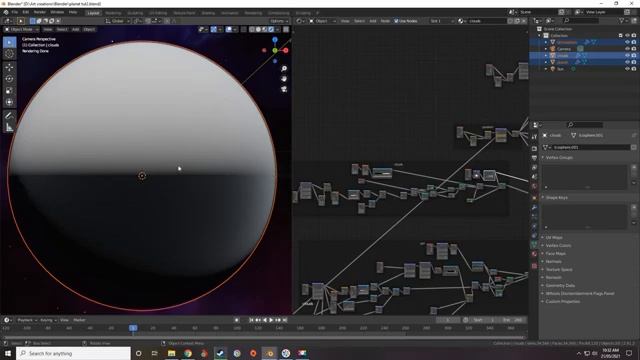Toggle the Use Nodes checkbox
Screen dimensions: 640x360
pos(396,21)
